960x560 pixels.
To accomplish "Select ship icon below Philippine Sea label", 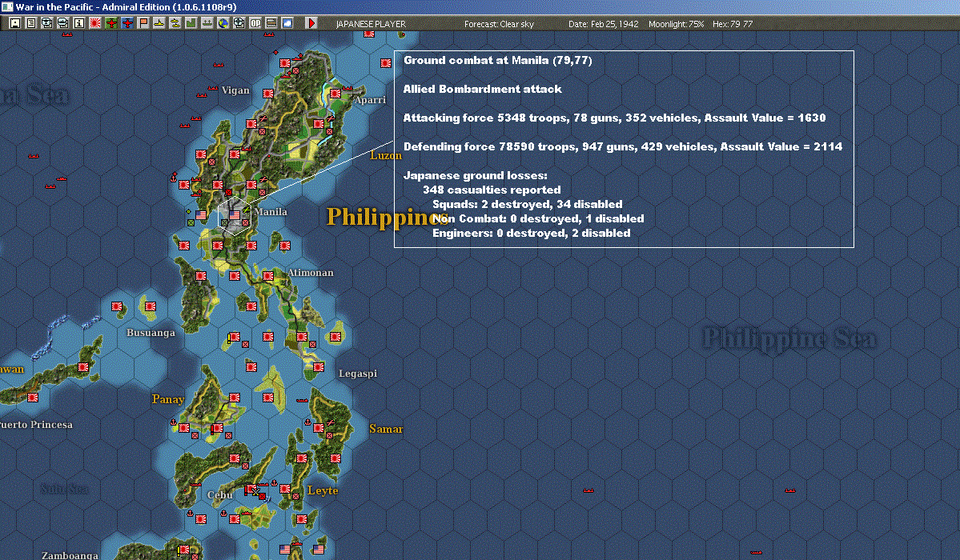I will click(789, 490).
